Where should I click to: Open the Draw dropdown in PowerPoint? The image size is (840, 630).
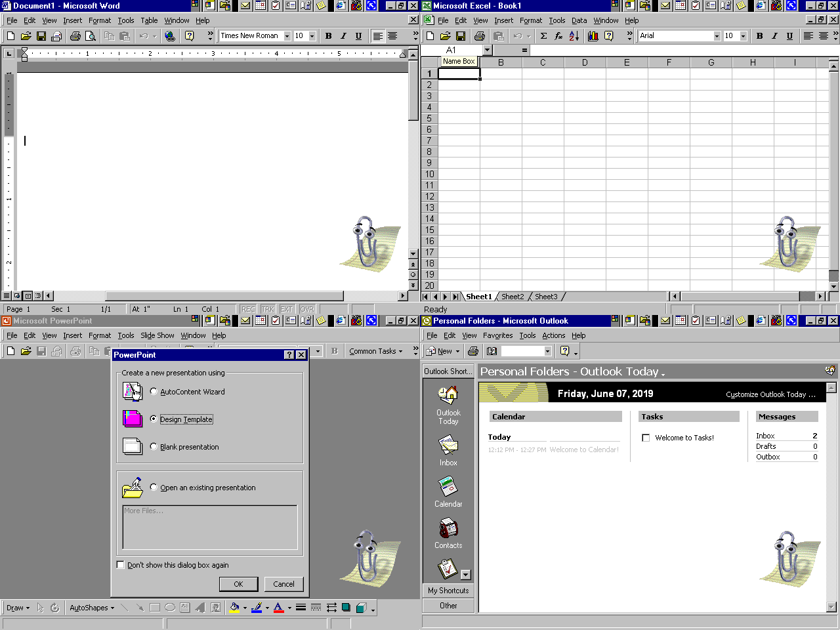pyautogui.click(x=18, y=608)
